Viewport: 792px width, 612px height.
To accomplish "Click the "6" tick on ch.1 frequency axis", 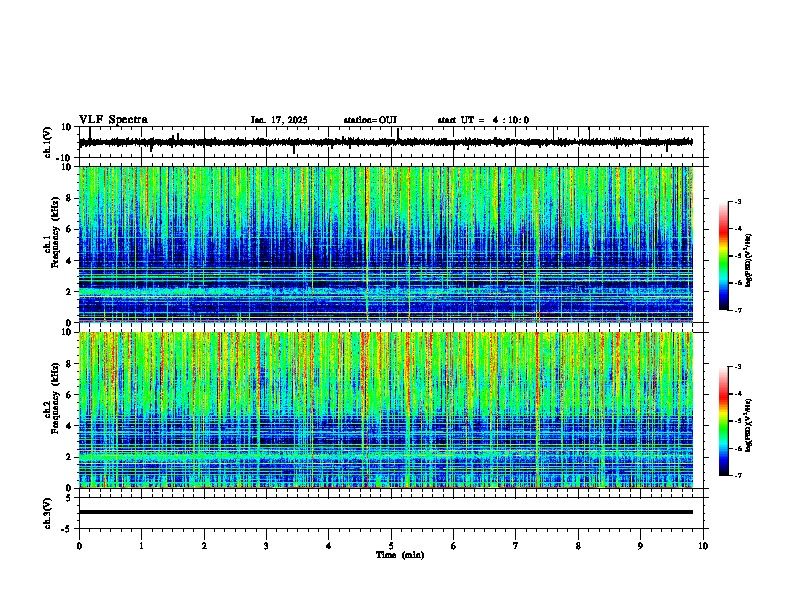I will [69, 229].
